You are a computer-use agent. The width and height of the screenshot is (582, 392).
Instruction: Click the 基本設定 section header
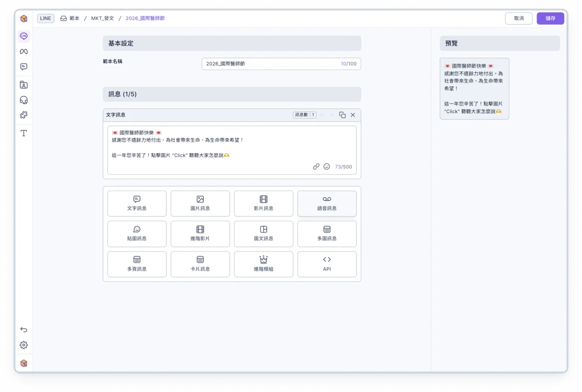[x=232, y=44]
